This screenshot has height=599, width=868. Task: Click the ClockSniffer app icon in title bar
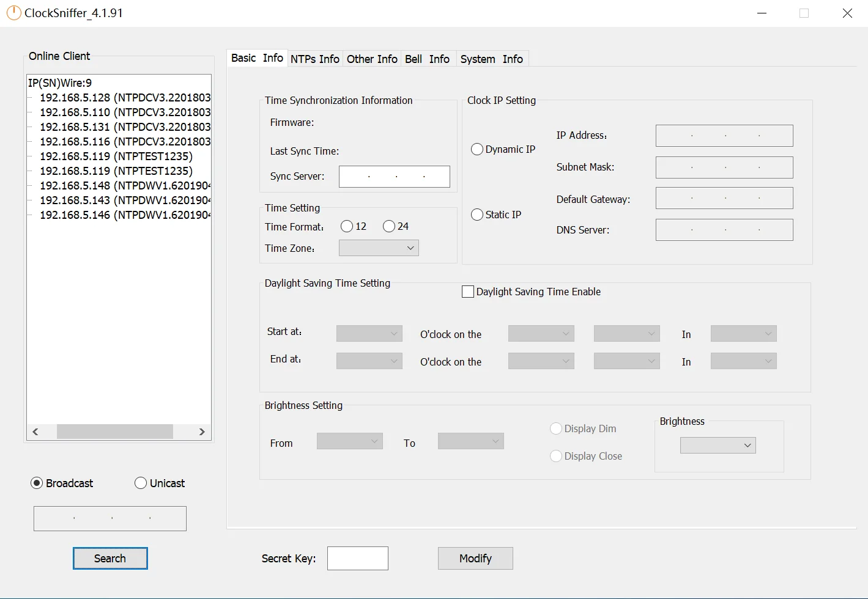pos(13,13)
